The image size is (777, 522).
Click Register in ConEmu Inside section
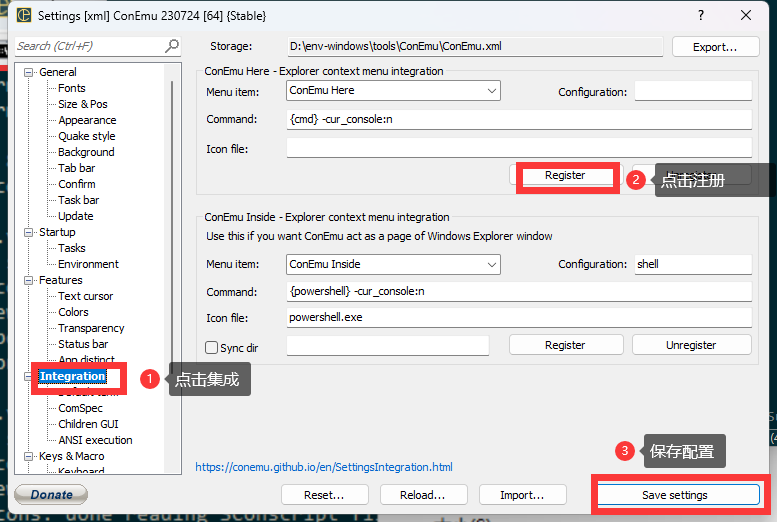(x=566, y=345)
